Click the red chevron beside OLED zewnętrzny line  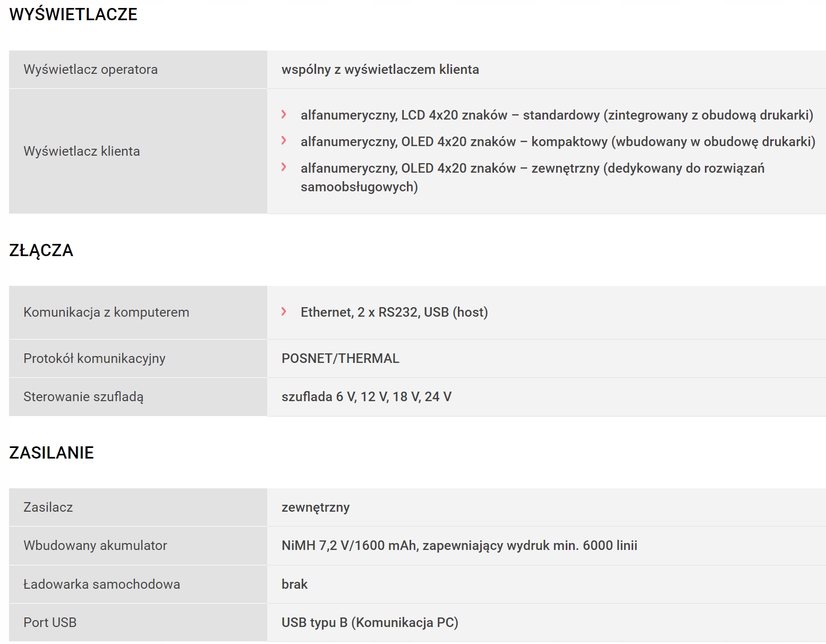click(284, 167)
